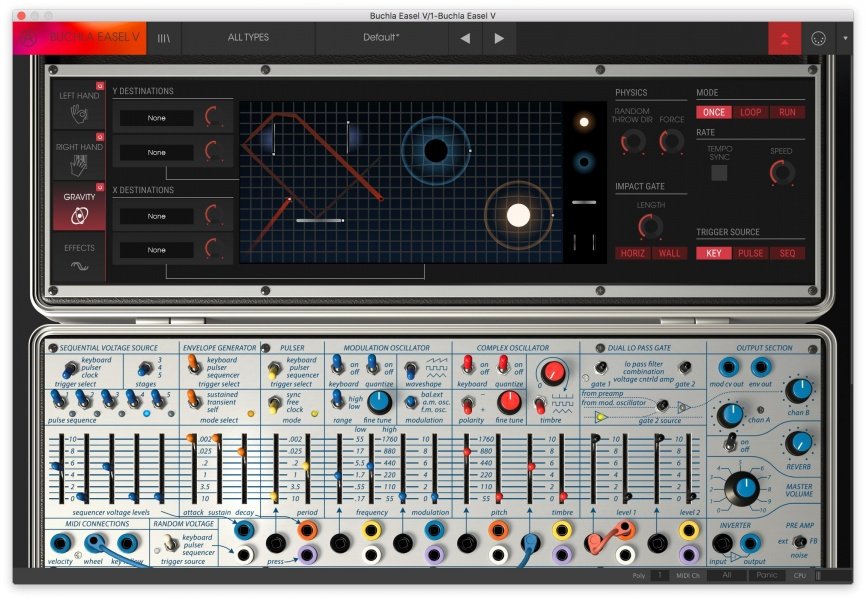Toggle HORIZ impact gate button
Viewport: 866px width, 600px height.
pyautogui.click(x=633, y=253)
